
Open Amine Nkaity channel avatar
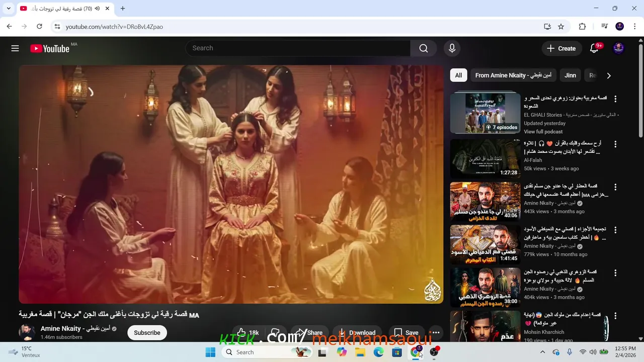tap(27, 332)
